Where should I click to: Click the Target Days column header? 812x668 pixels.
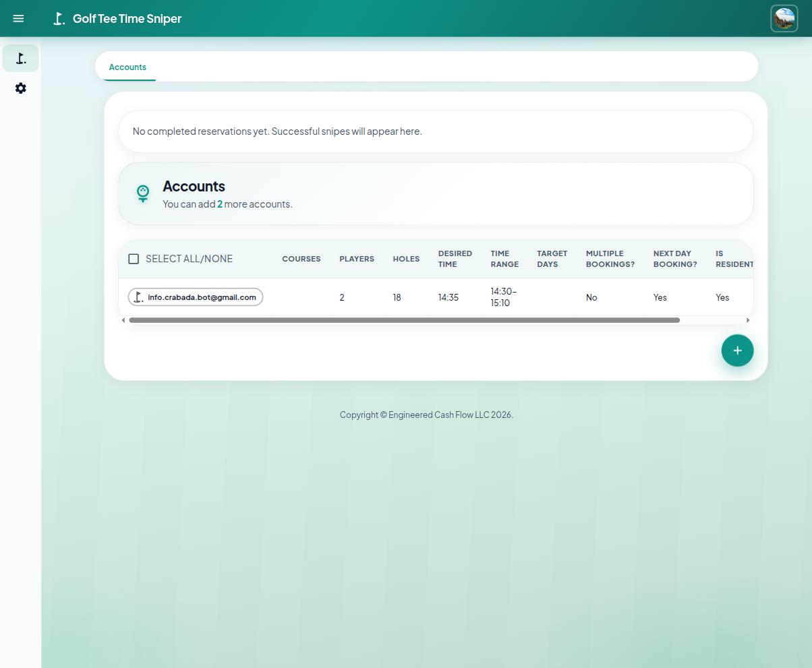tap(552, 259)
